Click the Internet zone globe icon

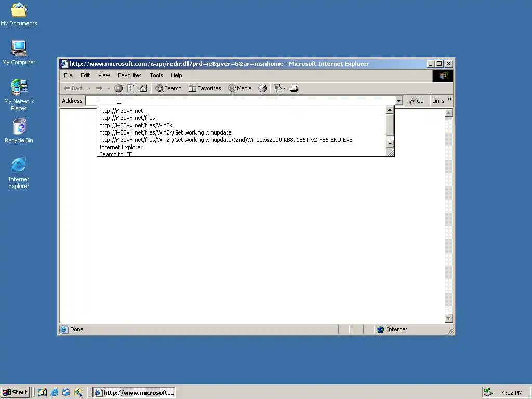[x=381, y=329]
